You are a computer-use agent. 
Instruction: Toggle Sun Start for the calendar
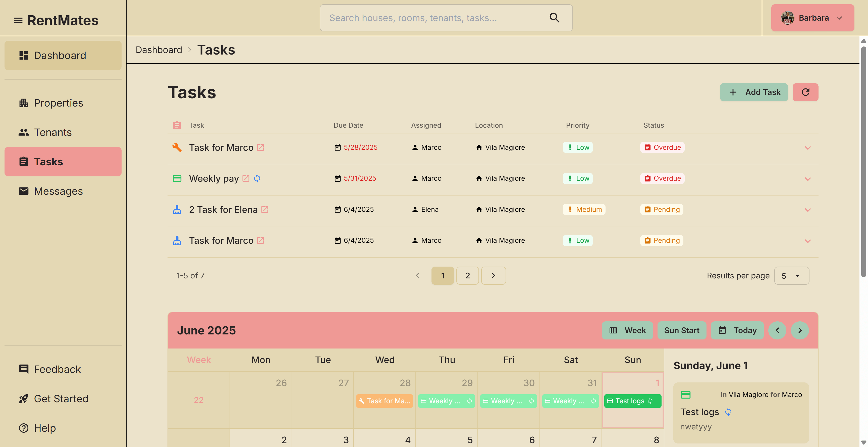click(x=682, y=330)
